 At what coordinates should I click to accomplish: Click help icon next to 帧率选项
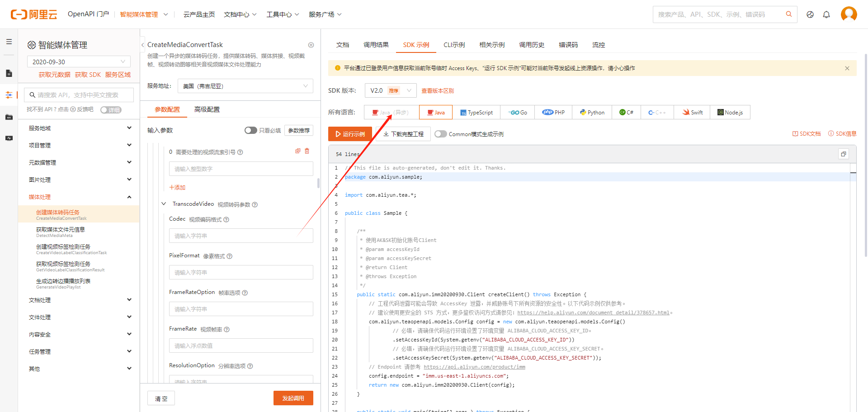click(245, 293)
